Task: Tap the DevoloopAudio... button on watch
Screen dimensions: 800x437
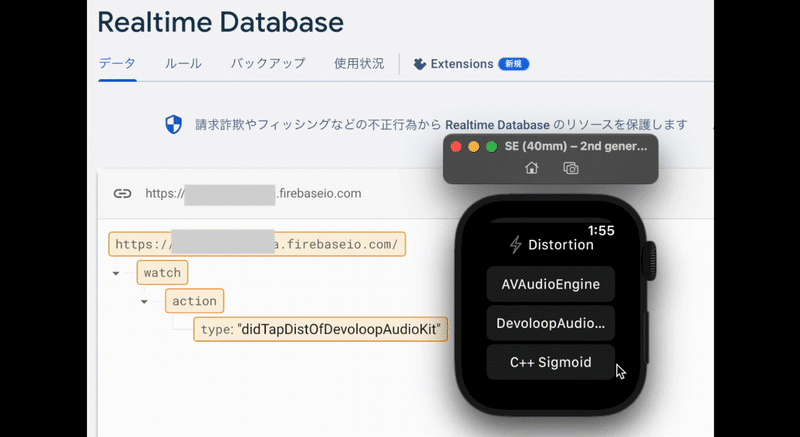Action: tap(551, 323)
